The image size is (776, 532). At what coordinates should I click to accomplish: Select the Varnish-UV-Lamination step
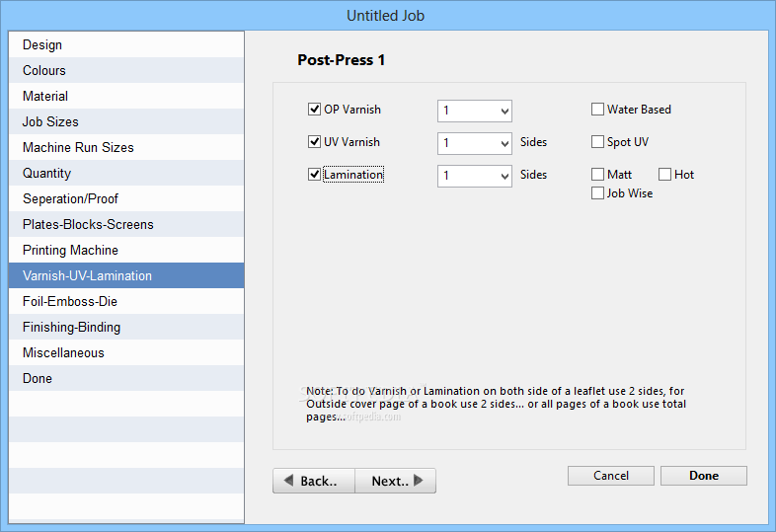tap(126, 275)
